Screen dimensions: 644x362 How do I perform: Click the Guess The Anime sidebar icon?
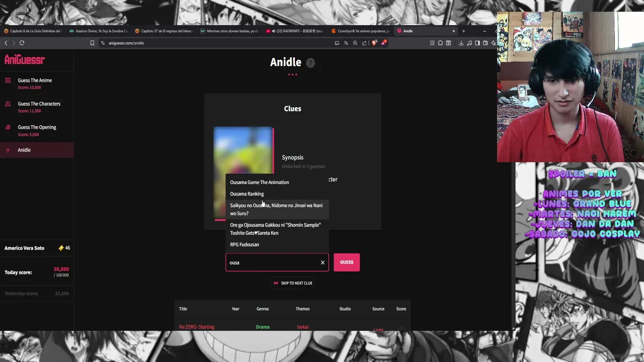pos(8,80)
